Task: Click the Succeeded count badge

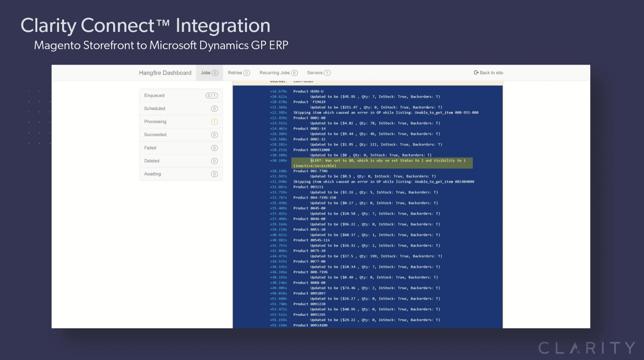Action: point(214,135)
